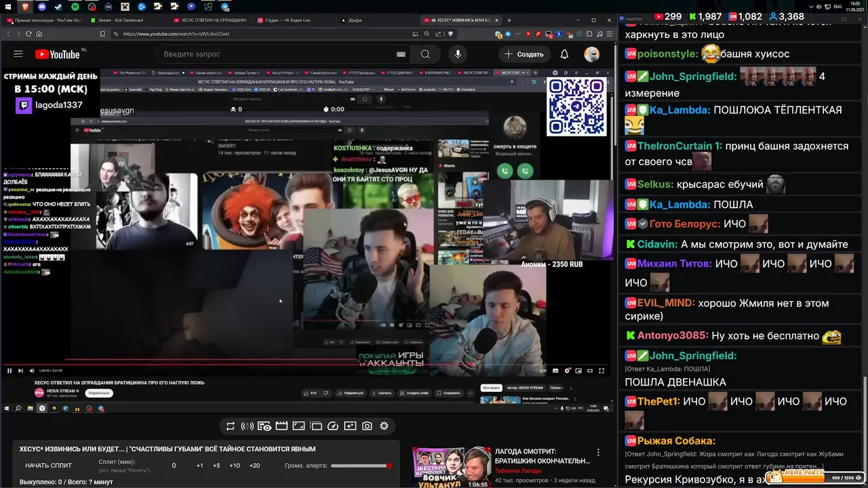868x488 pixels.
Task: Add five minutes with the +5 button
Action: (216, 466)
